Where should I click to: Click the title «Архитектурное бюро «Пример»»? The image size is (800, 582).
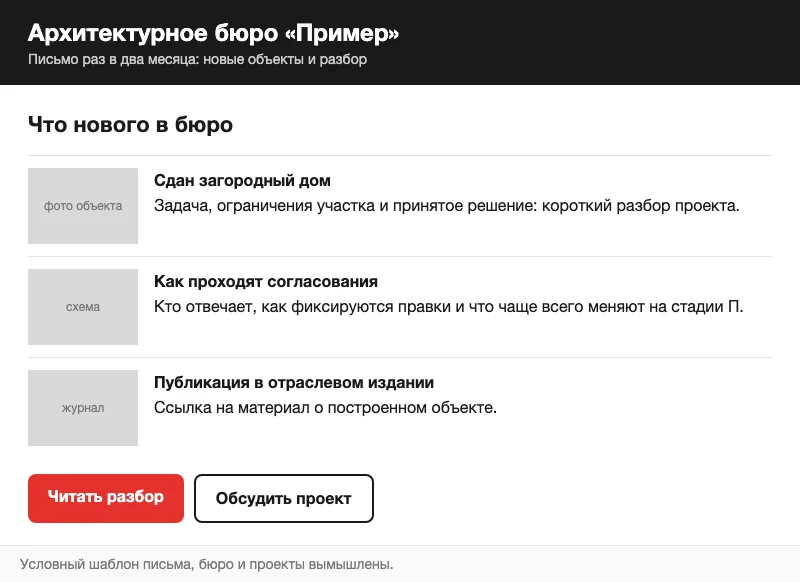click(213, 33)
